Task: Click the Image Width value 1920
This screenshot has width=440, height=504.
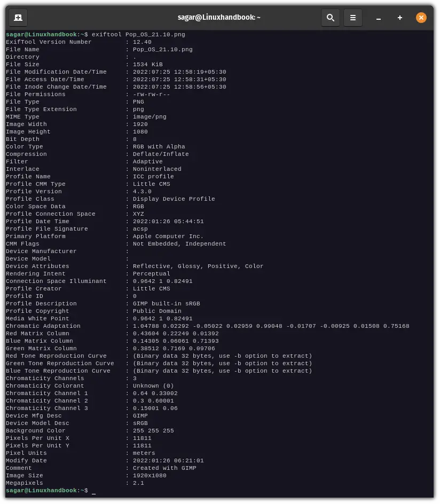Action: point(140,124)
